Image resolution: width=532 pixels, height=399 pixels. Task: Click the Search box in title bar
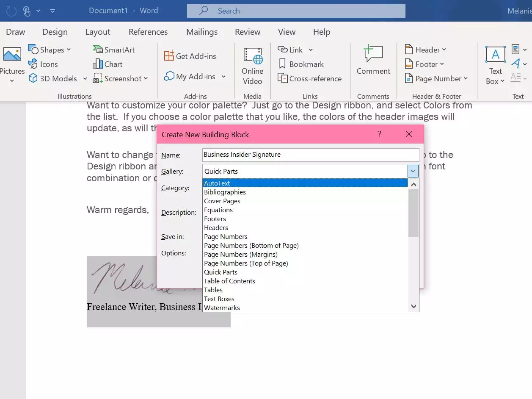tap(296, 11)
